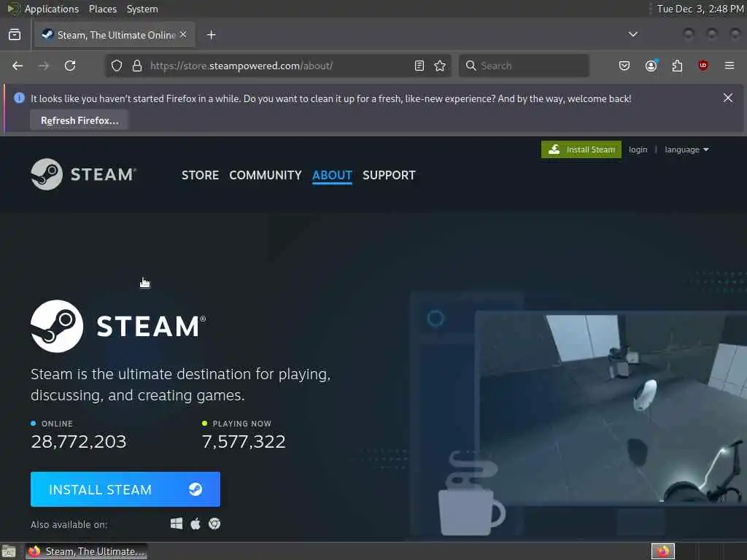747x560 pixels.
Task: Bookmark this page with the star
Action: 440,66
